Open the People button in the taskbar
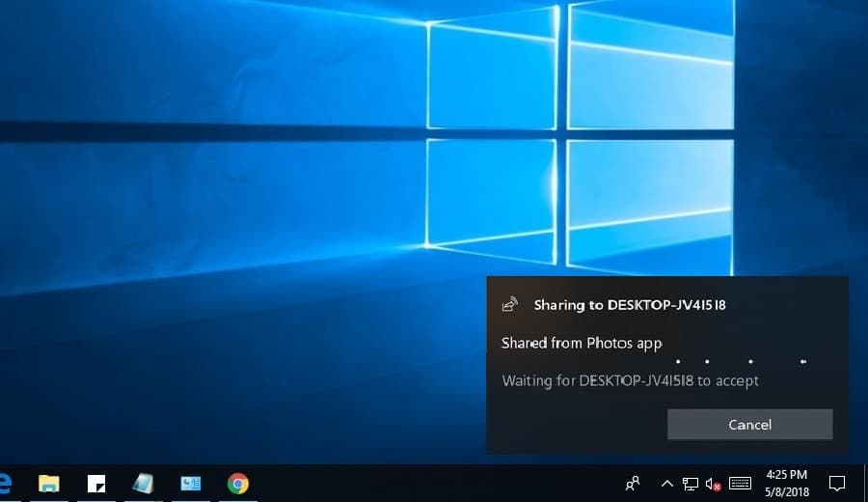This screenshot has height=502, width=868. pos(632,484)
